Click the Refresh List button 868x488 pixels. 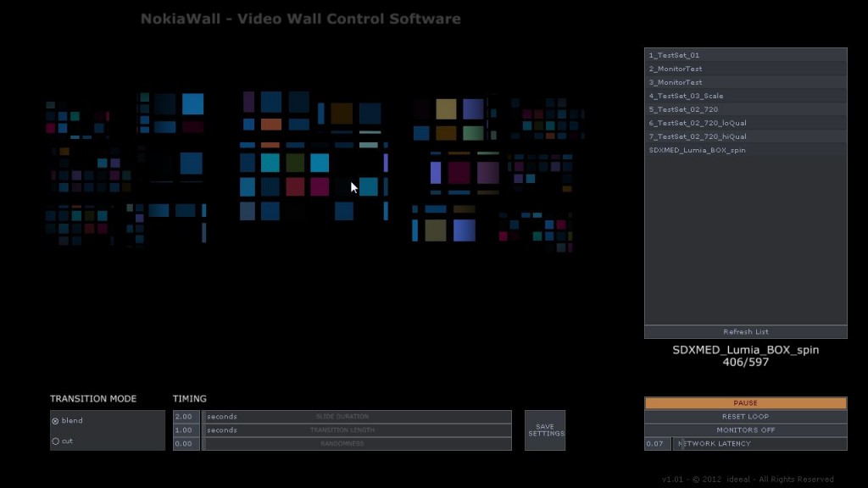click(x=745, y=331)
